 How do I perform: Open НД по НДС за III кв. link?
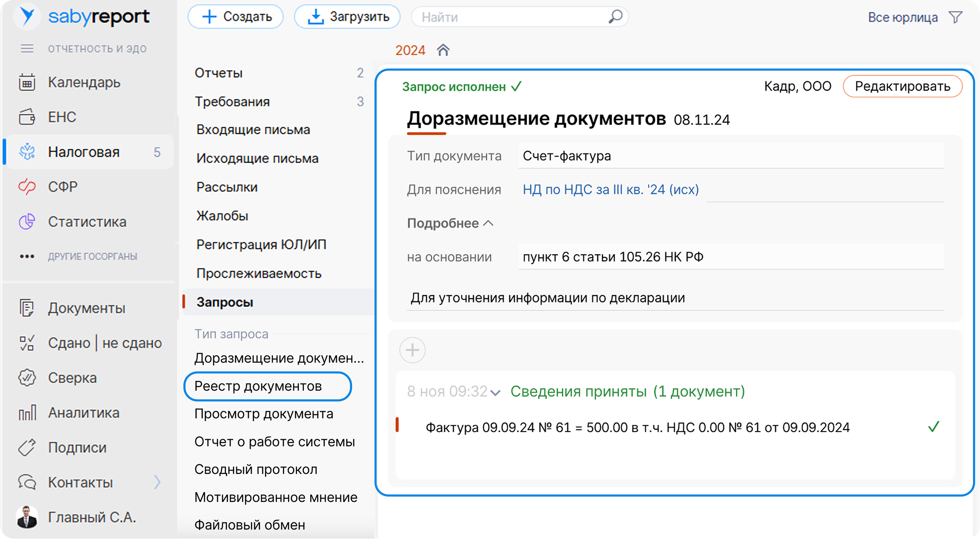pos(611,189)
